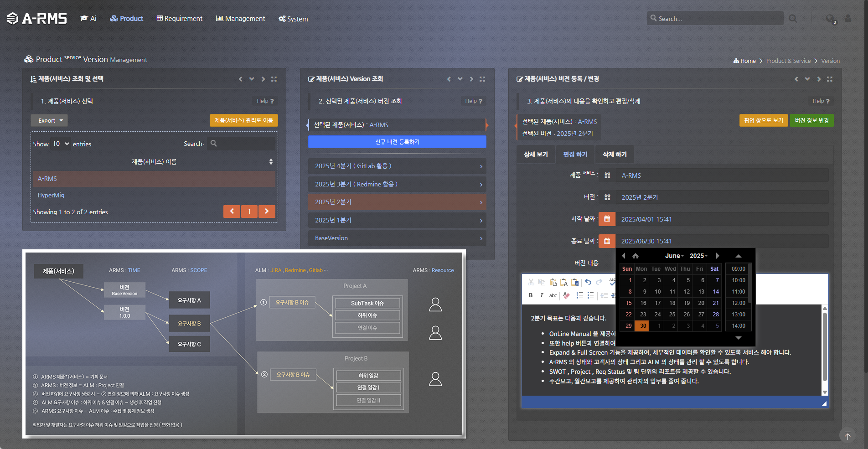Click the 버전 정보 변경 green button
The height and width of the screenshot is (449, 868).
[x=811, y=120]
